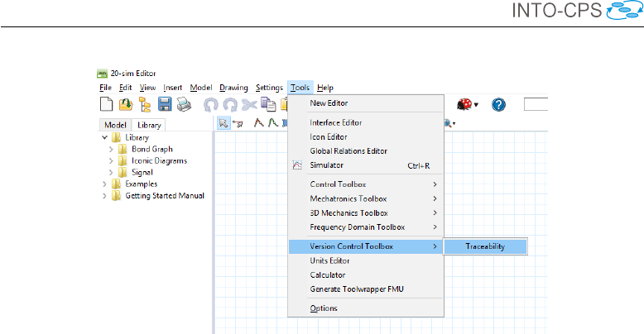Open the Global Relations Editor
This screenshot has height=334, width=644.
366,151
